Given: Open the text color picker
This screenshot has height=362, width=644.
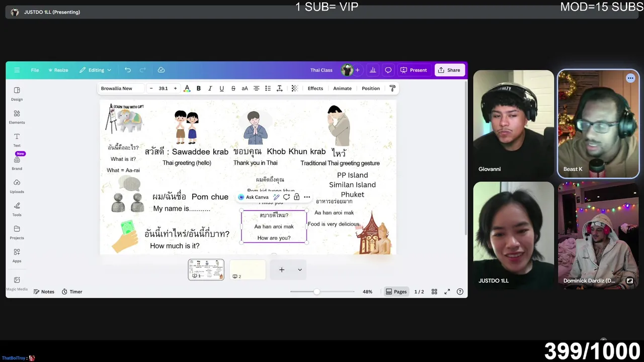Looking at the screenshot, I should pos(187,88).
